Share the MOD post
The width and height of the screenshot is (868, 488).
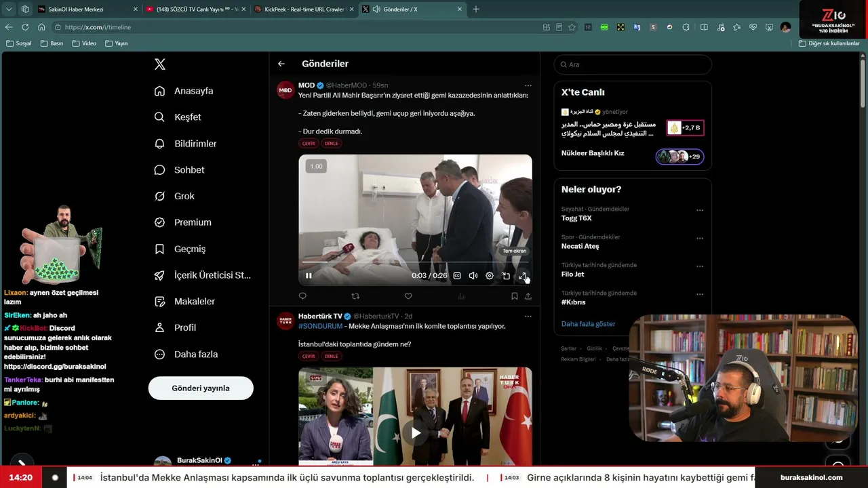[528, 296]
